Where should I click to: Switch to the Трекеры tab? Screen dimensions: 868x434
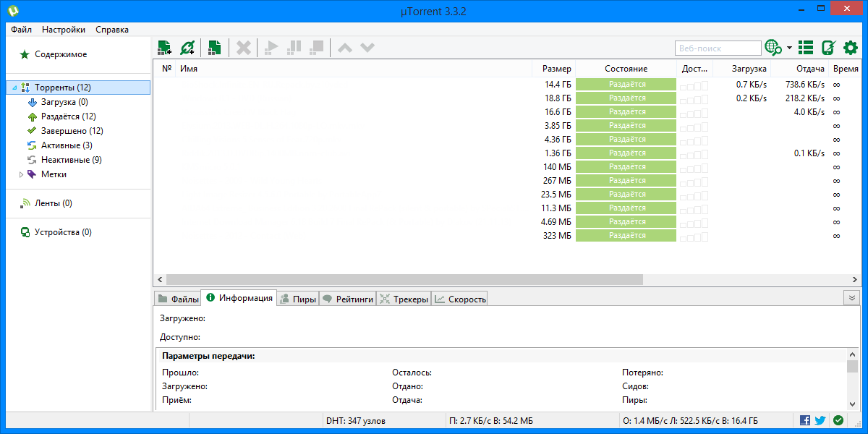pos(404,299)
